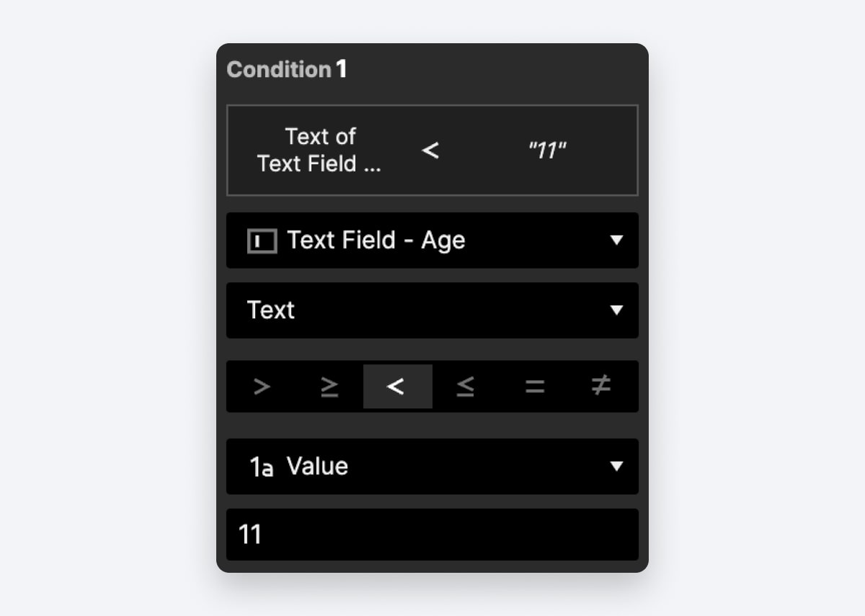
Task: Select the less-than-or-equal operator
Action: coord(465,386)
